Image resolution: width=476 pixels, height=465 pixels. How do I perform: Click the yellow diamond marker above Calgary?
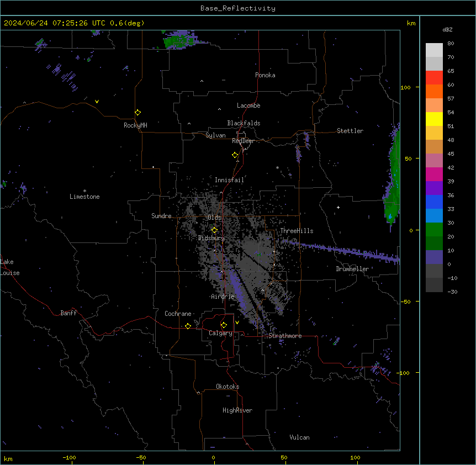[224, 325]
